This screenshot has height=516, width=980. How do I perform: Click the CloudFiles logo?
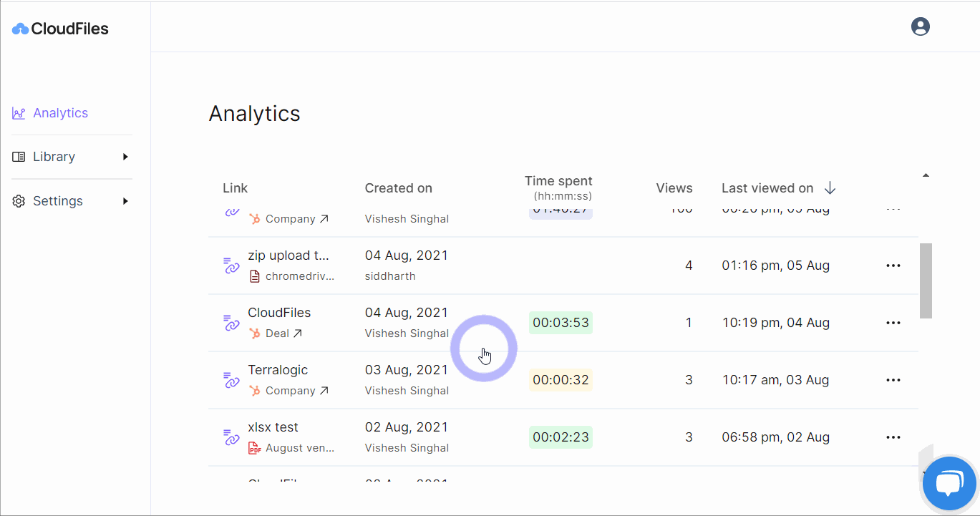pyautogui.click(x=60, y=29)
